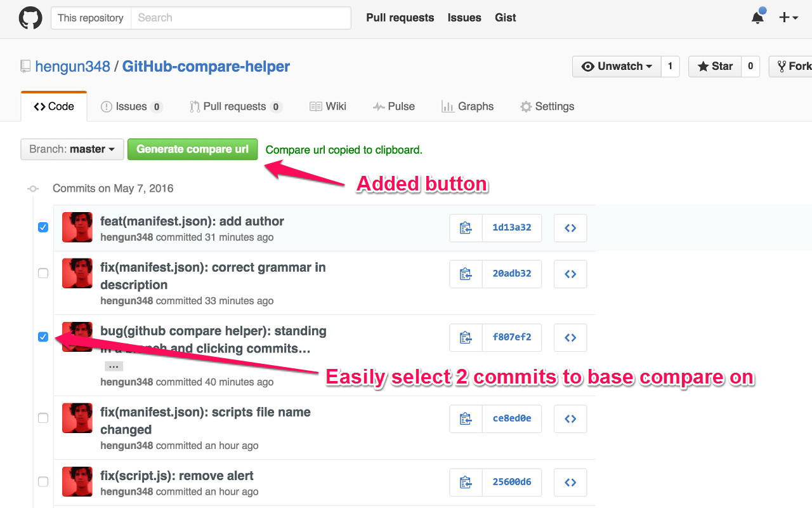Expand commit message with ellipsis button
Viewport: 812px width, 508px height.
pyautogui.click(x=114, y=366)
